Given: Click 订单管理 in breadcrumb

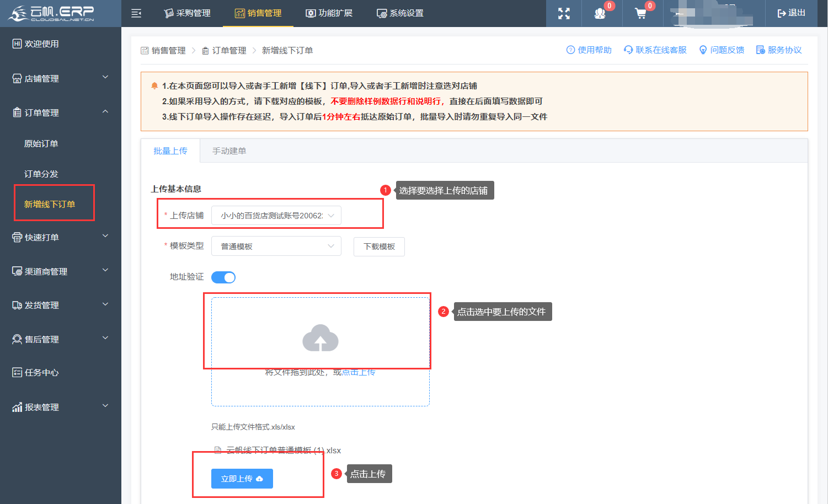Looking at the screenshot, I should click(x=229, y=51).
